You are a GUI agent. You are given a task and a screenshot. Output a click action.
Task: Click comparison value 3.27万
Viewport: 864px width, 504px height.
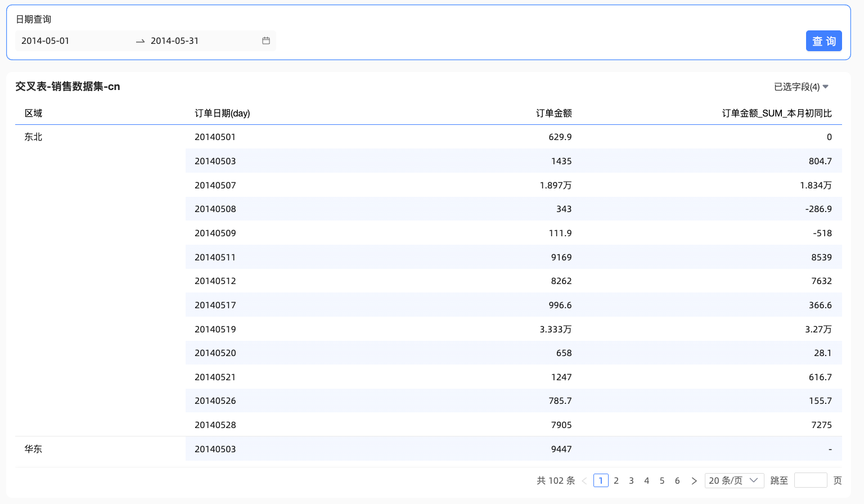pyautogui.click(x=818, y=329)
